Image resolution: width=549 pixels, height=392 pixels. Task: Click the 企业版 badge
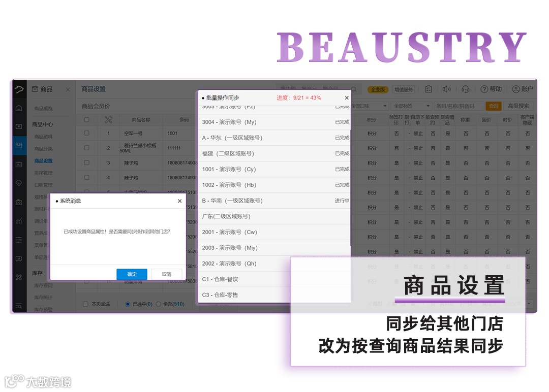[x=378, y=89]
